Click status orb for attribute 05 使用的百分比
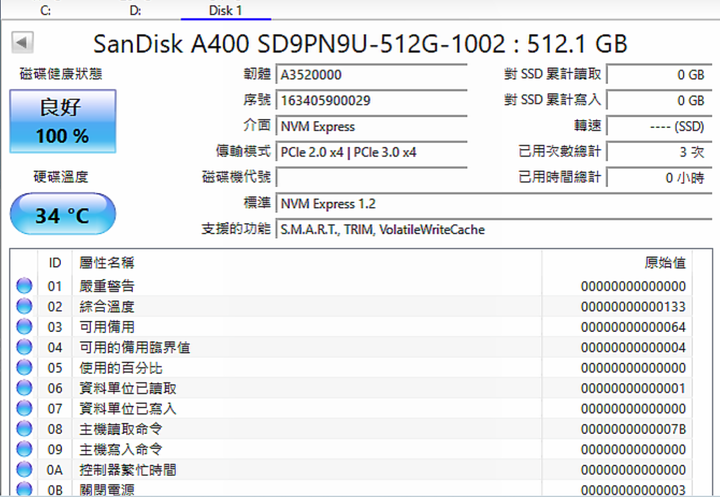Viewport: 720px width, 497px height. [24, 367]
